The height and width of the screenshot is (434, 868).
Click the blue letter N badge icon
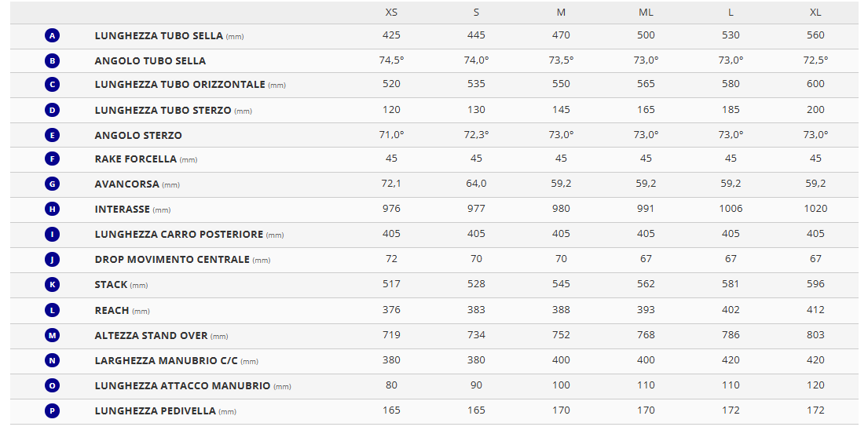click(52, 361)
